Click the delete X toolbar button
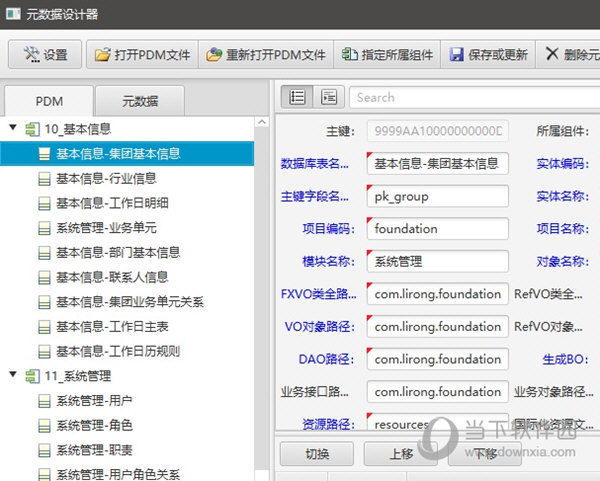 coord(568,55)
